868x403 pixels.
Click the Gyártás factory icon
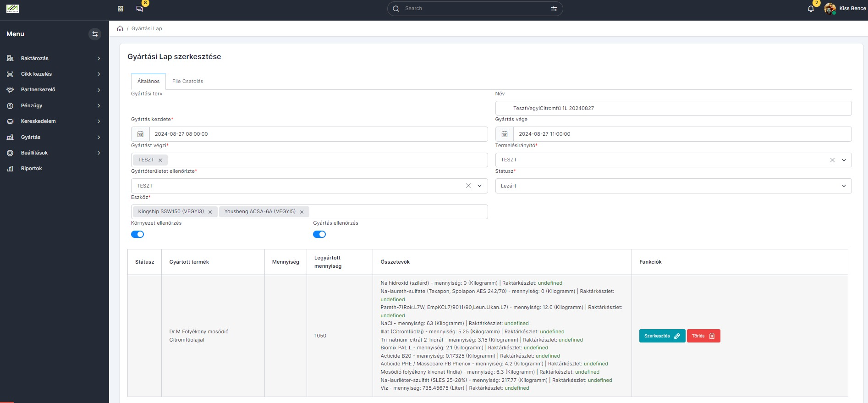point(10,137)
